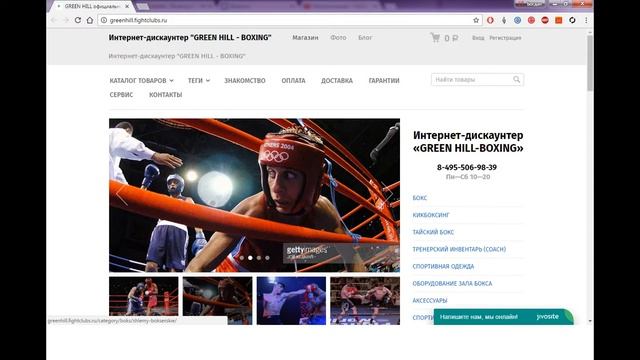Select the first slider pagination dot
640x360 pixels.
click(x=242, y=258)
